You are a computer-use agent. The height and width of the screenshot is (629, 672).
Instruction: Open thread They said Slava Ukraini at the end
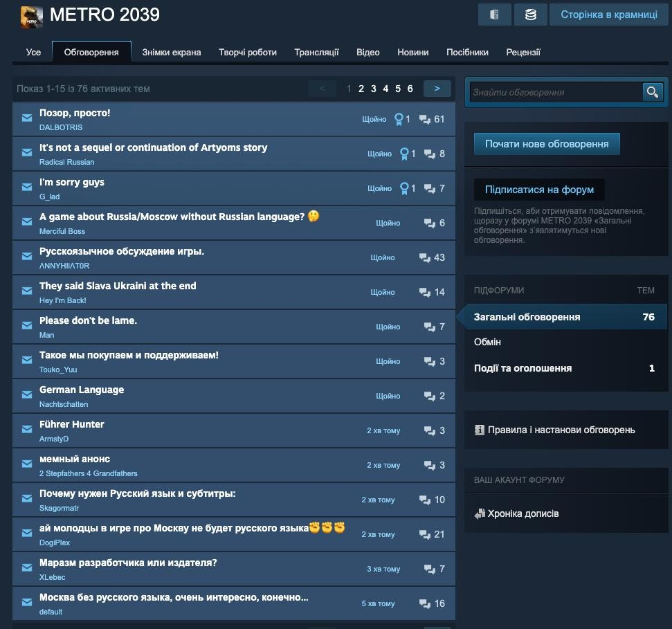pos(118,286)
